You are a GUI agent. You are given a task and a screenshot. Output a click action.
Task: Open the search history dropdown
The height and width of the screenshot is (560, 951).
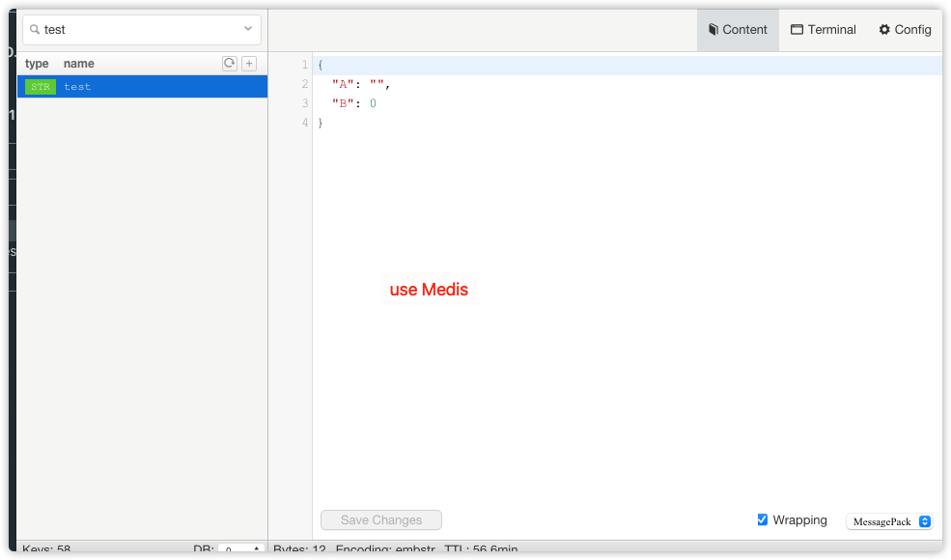(x=247, y=29)
